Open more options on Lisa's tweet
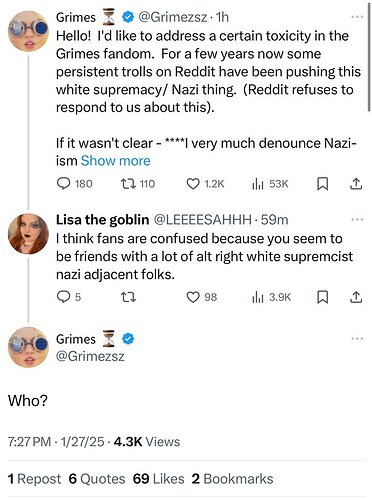This screenshot has height=500, width=372. [357, 219]
